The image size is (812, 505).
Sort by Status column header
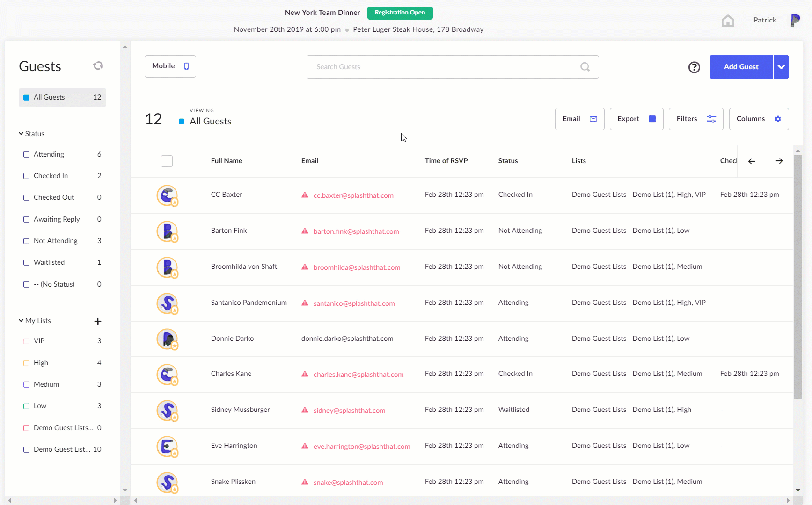[x=508, y=161]
